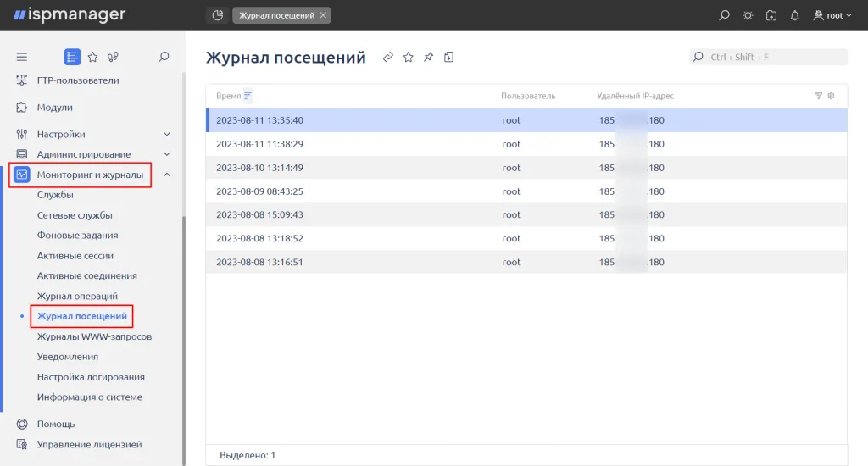This screenshot has width=868, height=466.
Task: Open the sidebar menu search magnifier
Action: [x=164, y=57]
